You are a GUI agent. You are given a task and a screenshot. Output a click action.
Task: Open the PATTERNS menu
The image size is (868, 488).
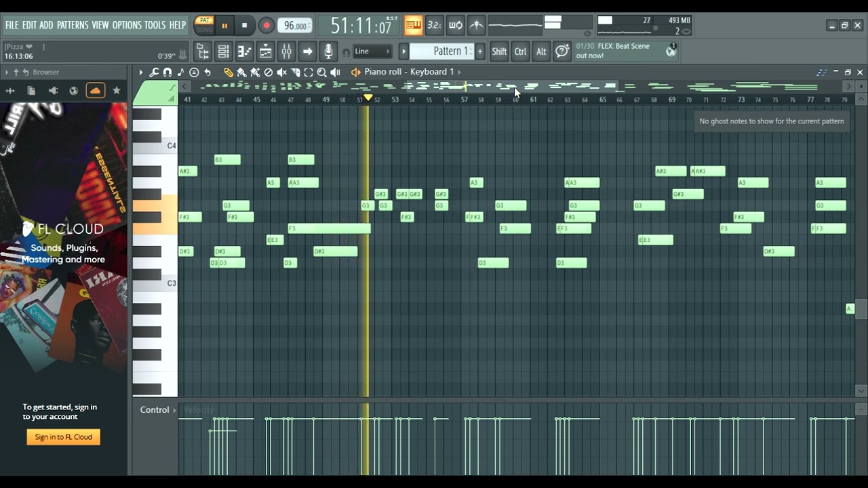(73, 25)
